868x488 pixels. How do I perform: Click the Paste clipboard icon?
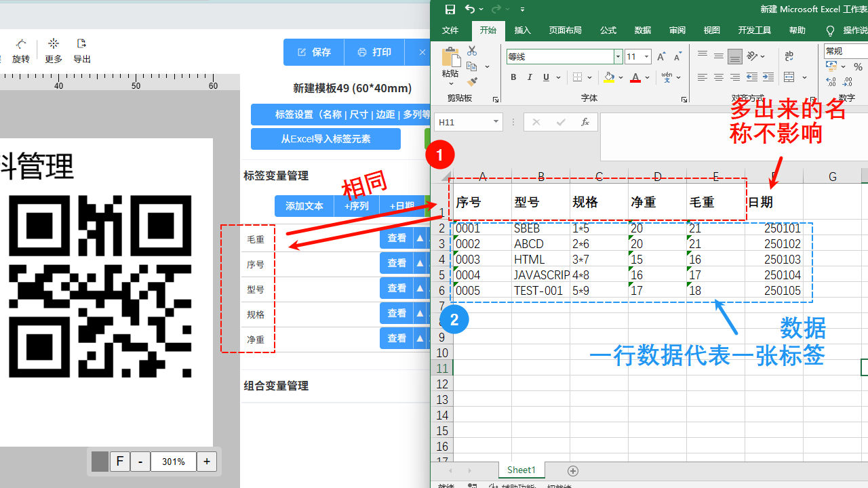(x=450, y=58)
